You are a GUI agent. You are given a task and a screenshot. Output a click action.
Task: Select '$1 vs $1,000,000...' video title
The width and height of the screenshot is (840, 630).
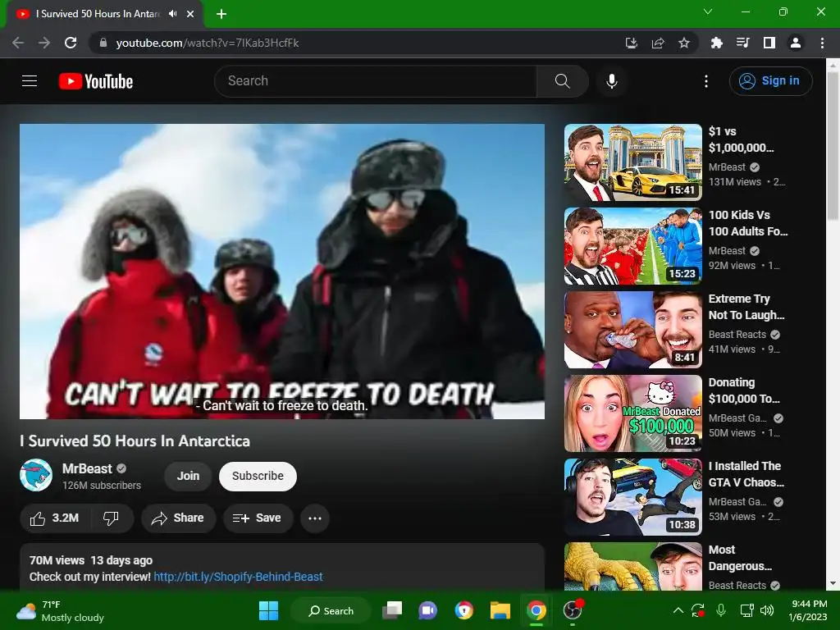(x=741, y=139)
